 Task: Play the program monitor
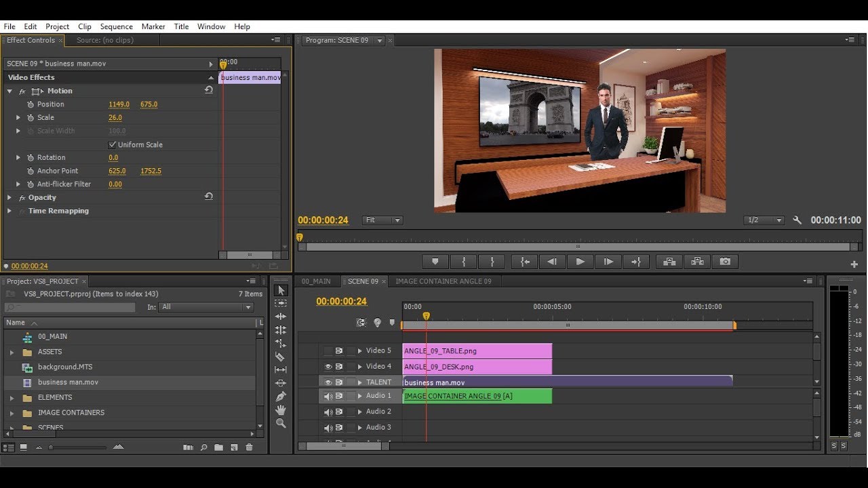pos(580,262)
